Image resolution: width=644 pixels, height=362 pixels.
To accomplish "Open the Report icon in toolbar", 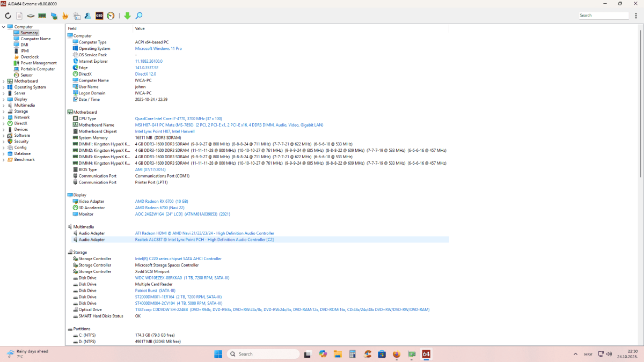I will [19, 16].
